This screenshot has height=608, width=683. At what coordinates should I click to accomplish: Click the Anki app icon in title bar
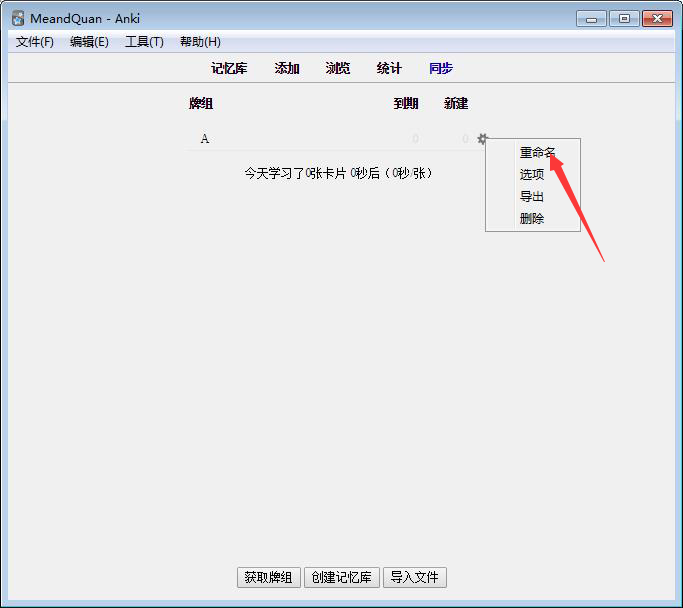(18, 19)
